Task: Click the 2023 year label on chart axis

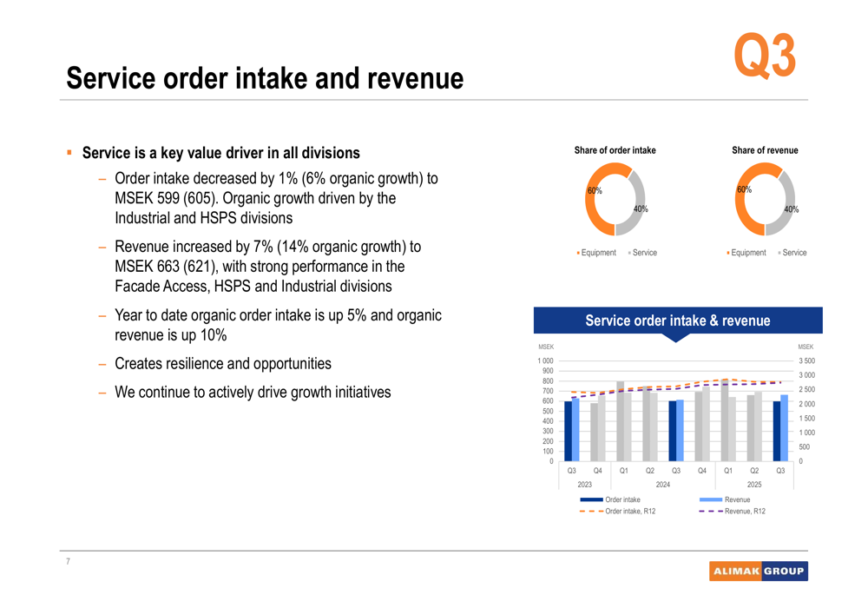Action: click(x=584, y=485)
